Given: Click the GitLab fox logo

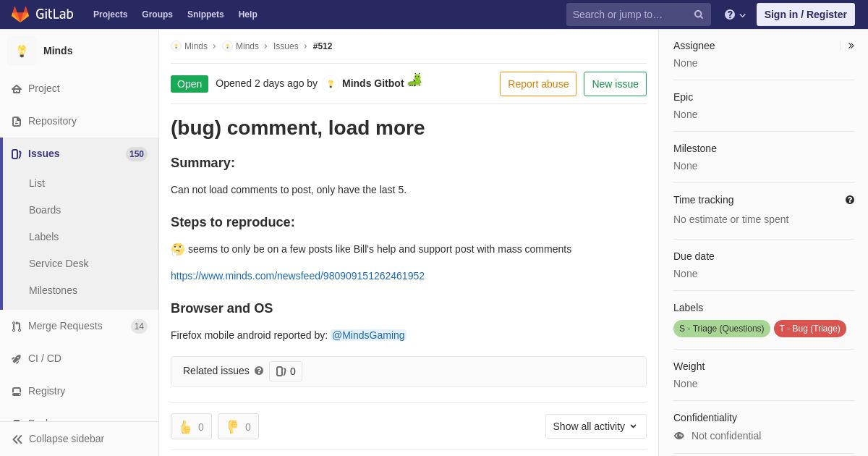Looking at the screenshot, I should (x=20, y=14).
